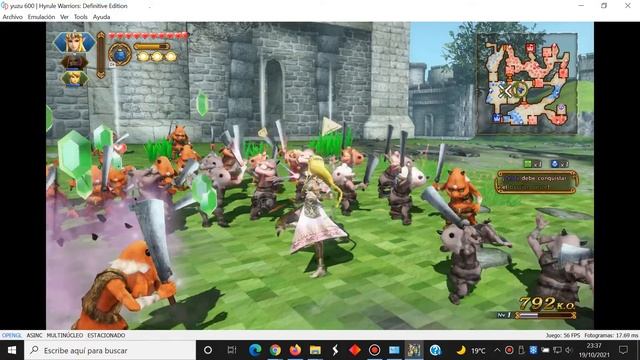Viewport: 640px width, 360px height.
Task: Minimize the yuzu window
Action: [x=581, y=6]
